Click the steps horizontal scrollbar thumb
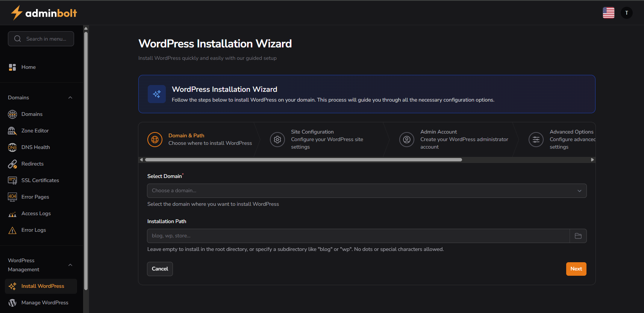The image size is (644, 313). click(303, 160)
